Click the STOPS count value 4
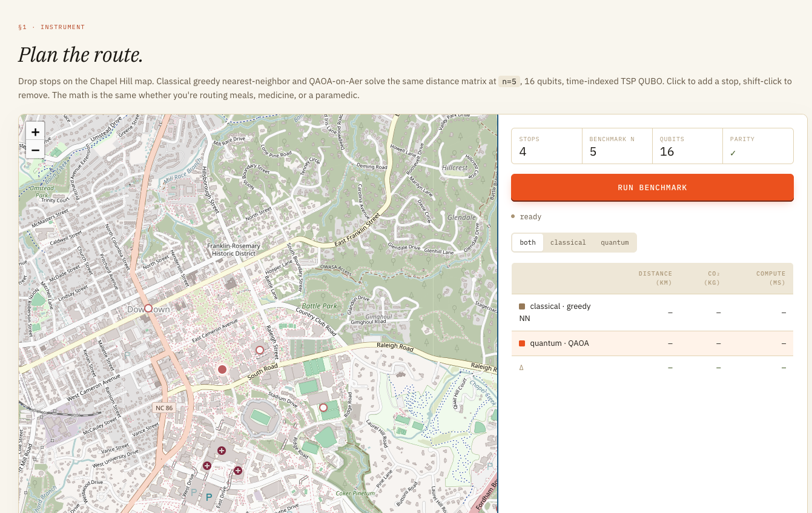Screen dimensions: 812x513 click(x=523, y=152)
